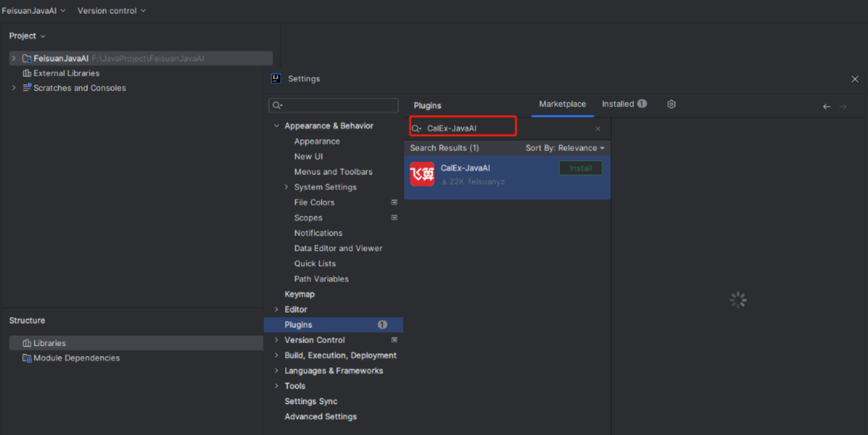Click the Version Control project-level icon
This screenshot has width=868, height=435.
[394, 340]
